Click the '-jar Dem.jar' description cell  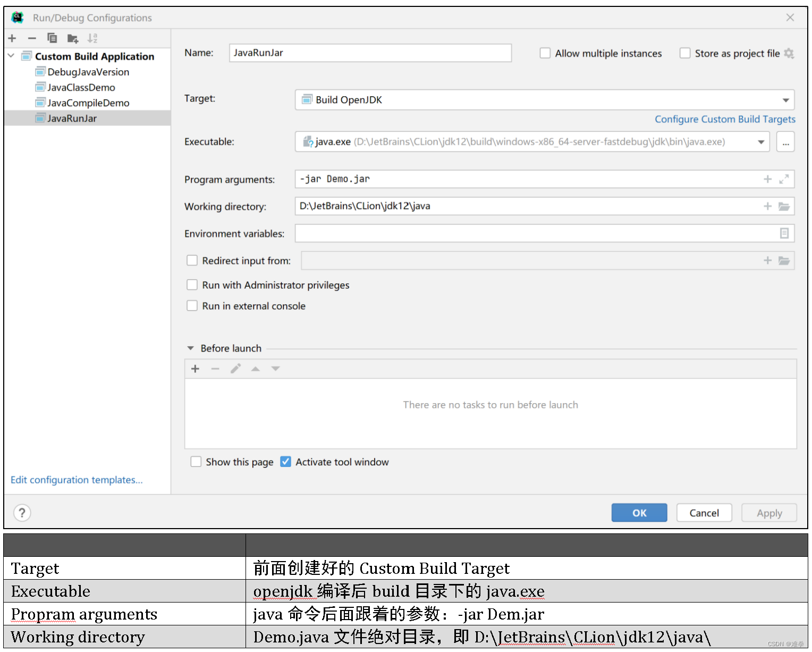pos(527,614)
